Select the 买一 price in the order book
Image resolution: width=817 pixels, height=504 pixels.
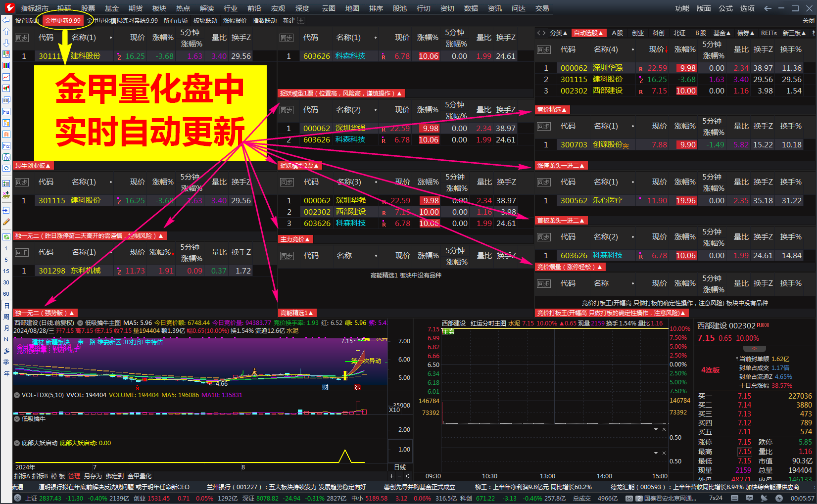coord(745,396)
